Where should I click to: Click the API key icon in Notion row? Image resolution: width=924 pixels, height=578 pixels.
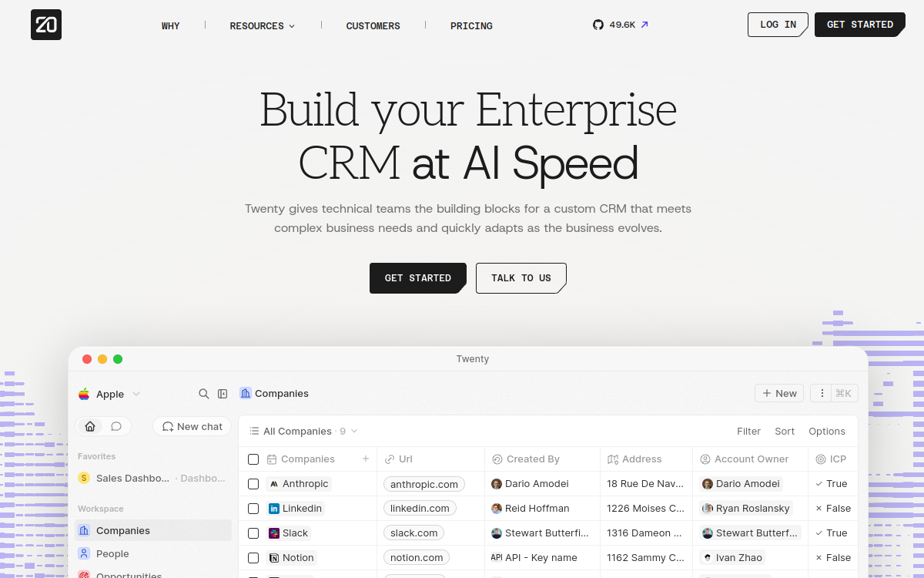(x=497, y=557)
